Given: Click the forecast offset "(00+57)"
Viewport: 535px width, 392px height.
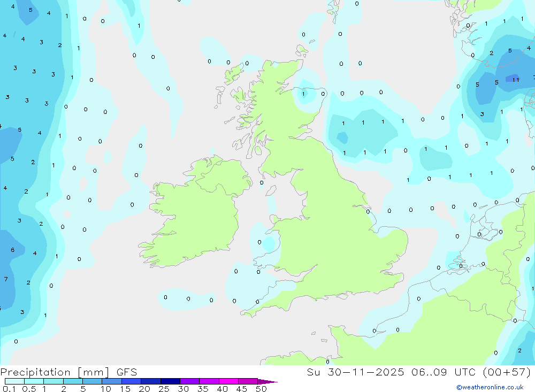Looking at the screenshot, I should pyautogui.click(x=507, y=372).
